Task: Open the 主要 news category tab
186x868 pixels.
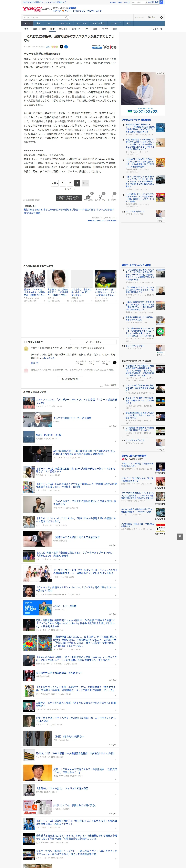Action: click(x=26, y=29)
